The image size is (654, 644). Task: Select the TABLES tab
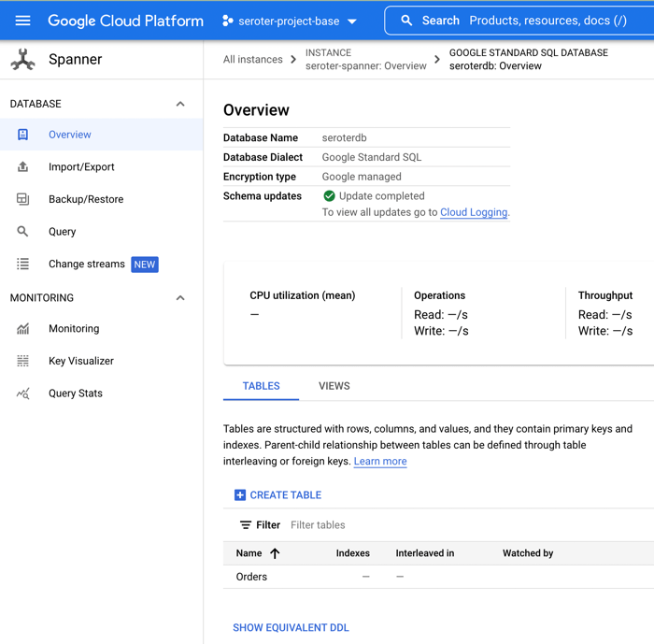click(261, 386)
